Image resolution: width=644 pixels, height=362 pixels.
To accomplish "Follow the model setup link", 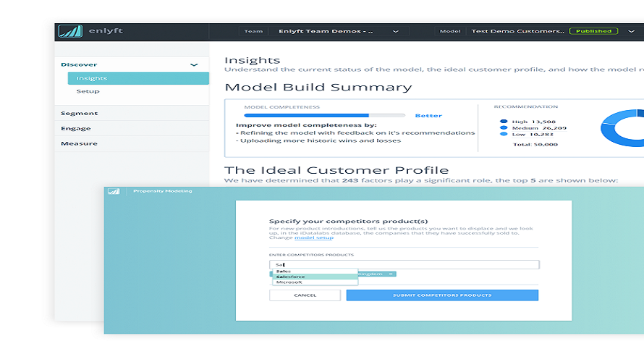I will [x=314, y=238].
